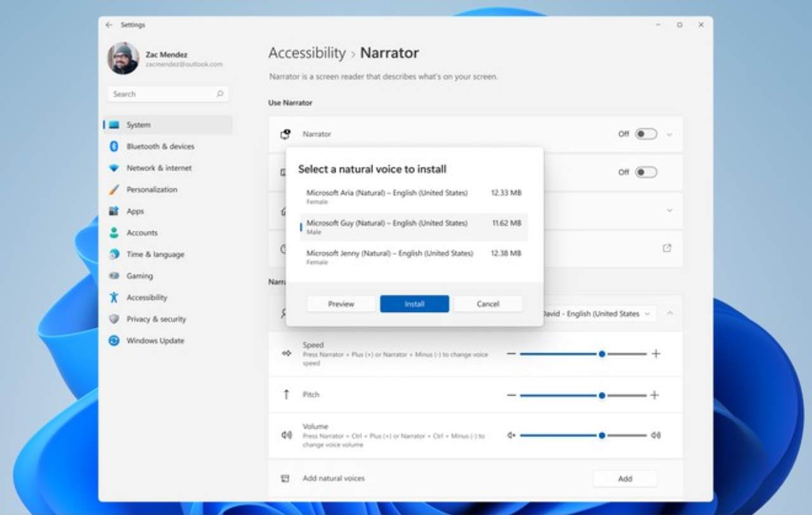Click the Speed setting icon
Viewport: 812px width, 515px height.
pyautogui.click(x=286, y=353)
